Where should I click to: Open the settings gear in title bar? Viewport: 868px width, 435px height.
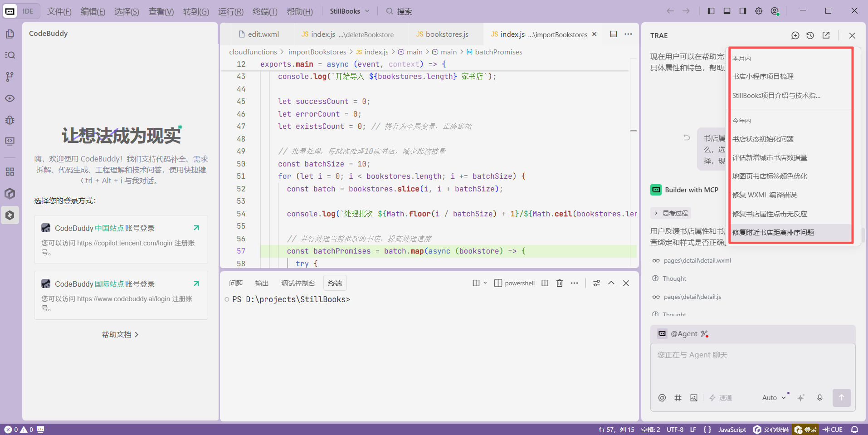759,11
